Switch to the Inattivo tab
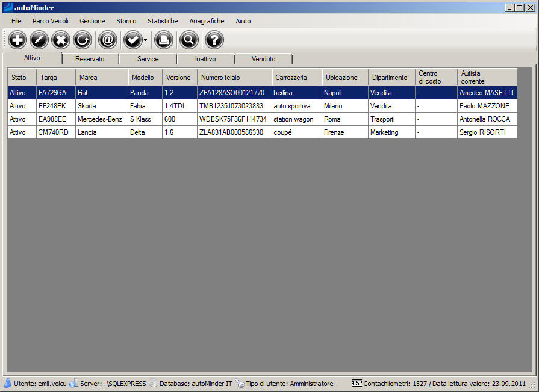Screen dimensions: 539x392 (x=205, y=59)
